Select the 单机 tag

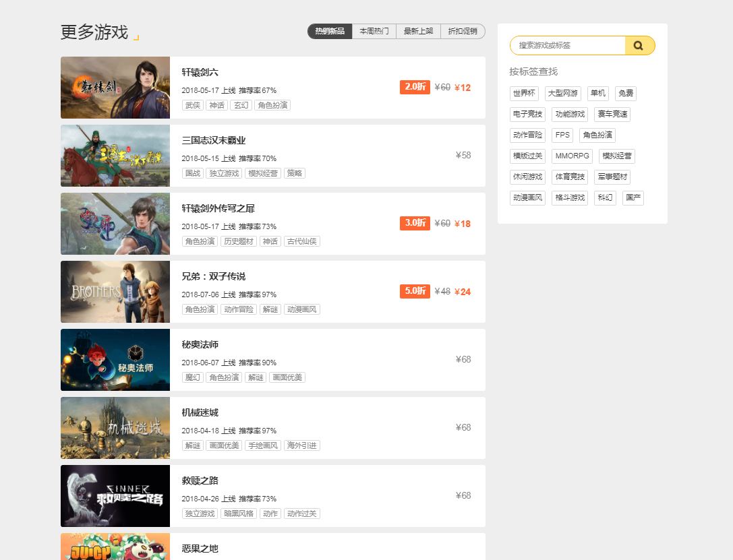coord(598,94)
